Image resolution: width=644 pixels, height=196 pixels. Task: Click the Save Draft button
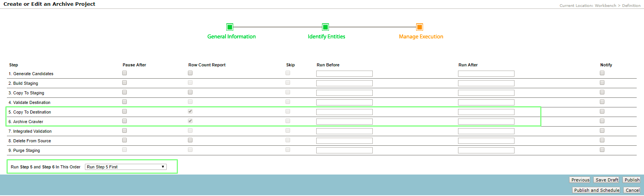pos(607,180)
